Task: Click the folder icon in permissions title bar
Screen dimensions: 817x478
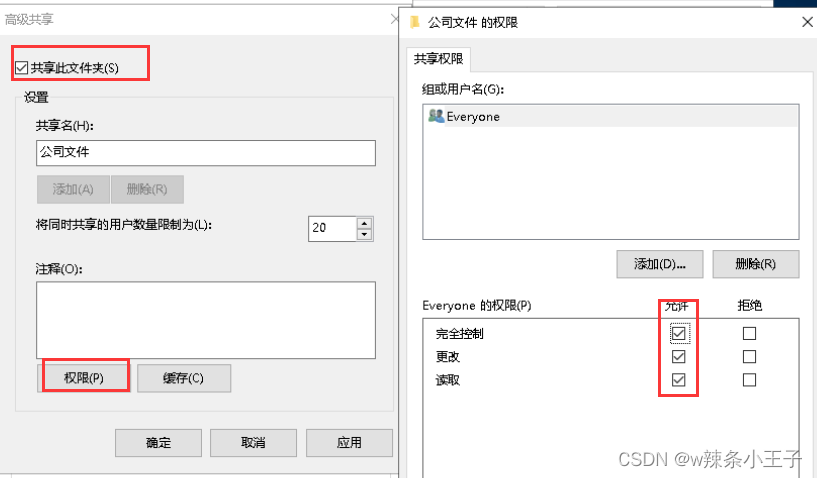Action: (x=415, y=22)
